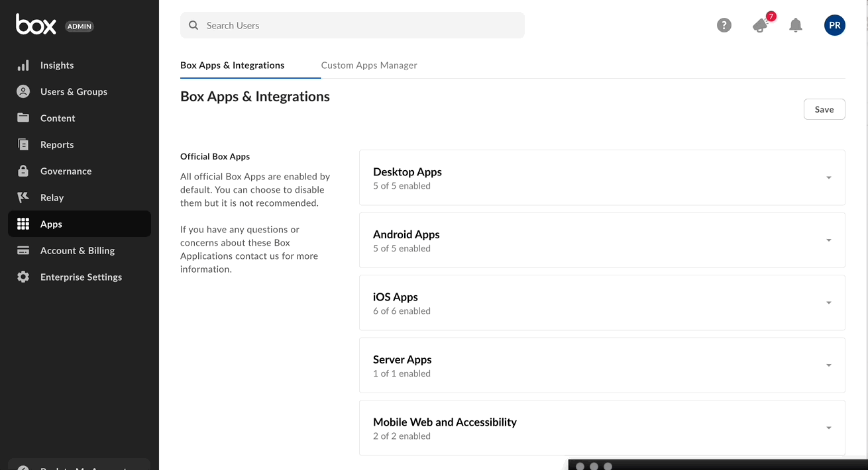The image size is (868, 470).
Task: Click the Official Box Apps label
Action: tap(215, 157)
